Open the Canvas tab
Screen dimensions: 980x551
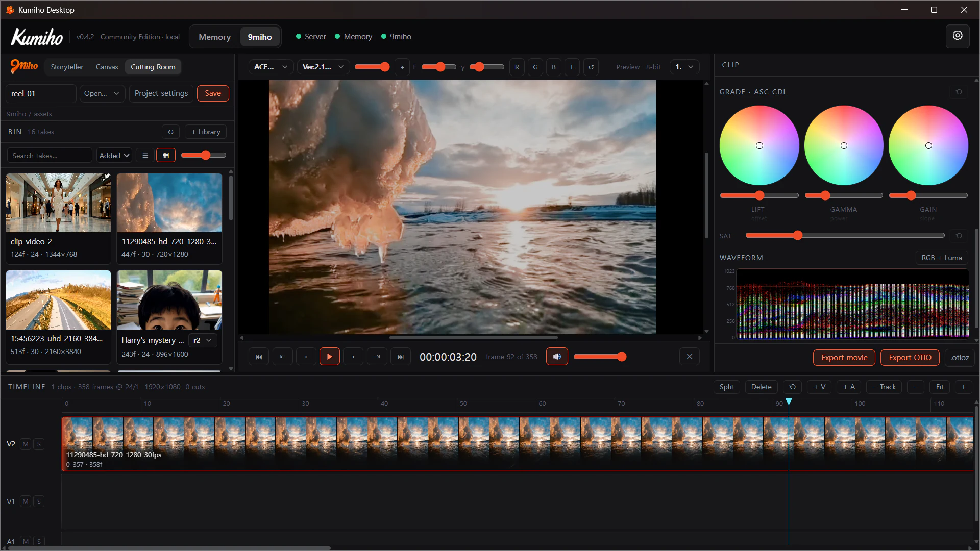click(107, 67)
